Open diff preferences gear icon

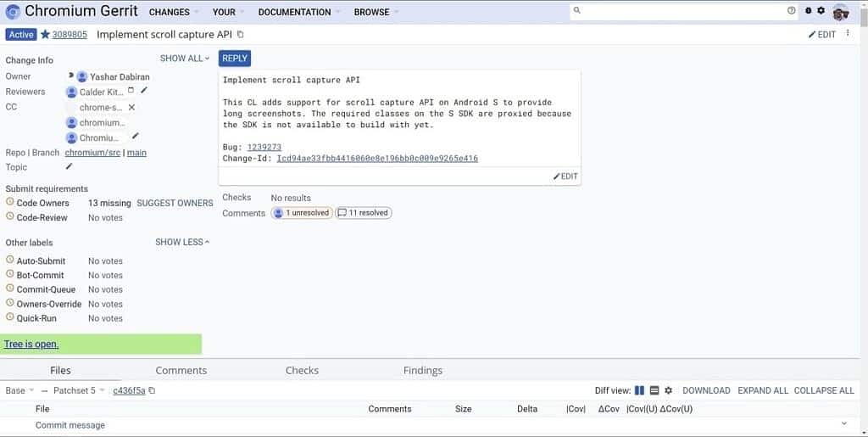[668, 390]
